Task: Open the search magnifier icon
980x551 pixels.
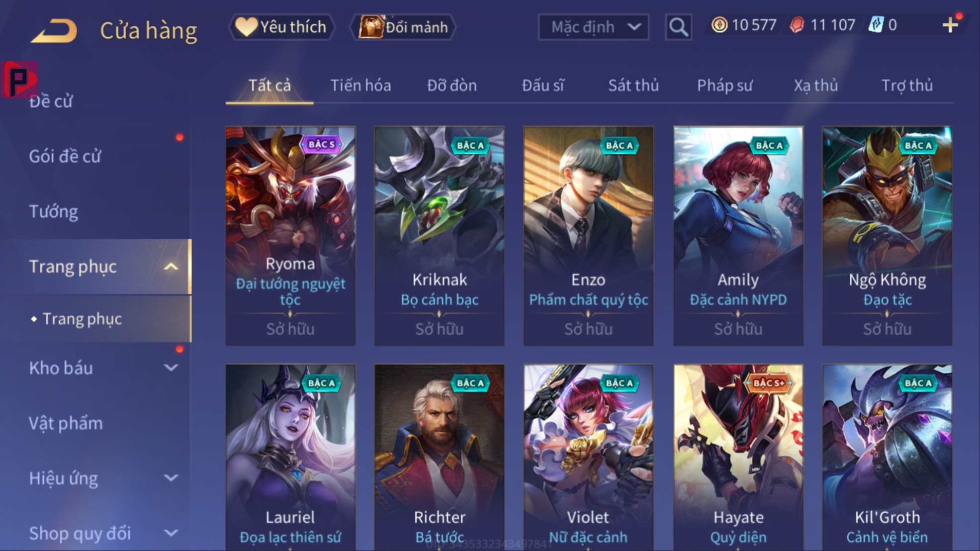Action: point(678,27)
